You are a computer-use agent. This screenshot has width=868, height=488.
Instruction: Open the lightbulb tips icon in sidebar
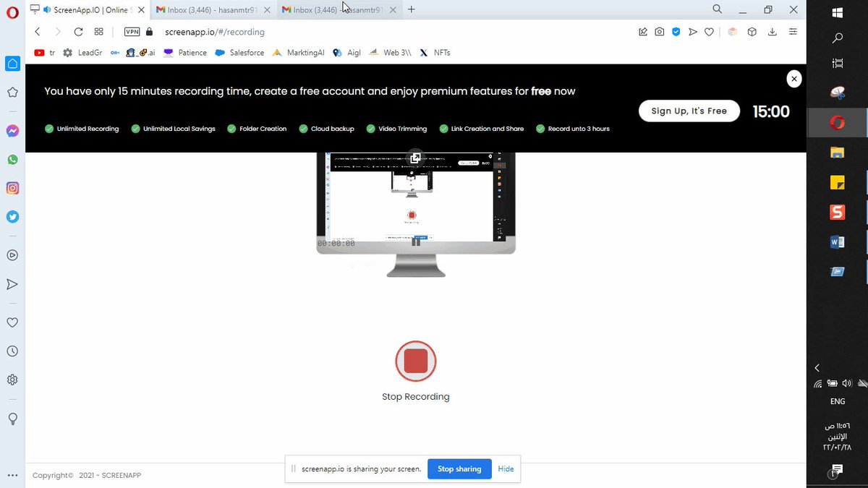tap(12, 419)
